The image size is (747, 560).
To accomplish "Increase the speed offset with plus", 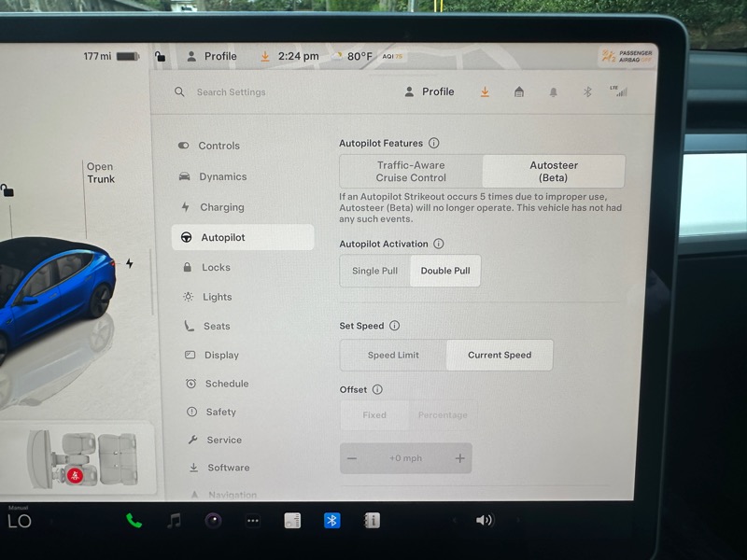I will point(459,458).
